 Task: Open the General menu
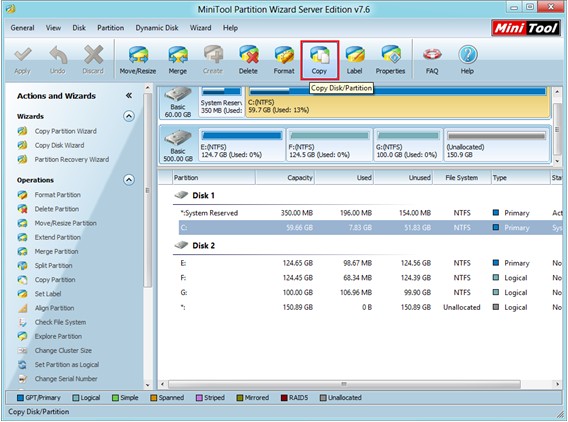click(x=22, y=28)
